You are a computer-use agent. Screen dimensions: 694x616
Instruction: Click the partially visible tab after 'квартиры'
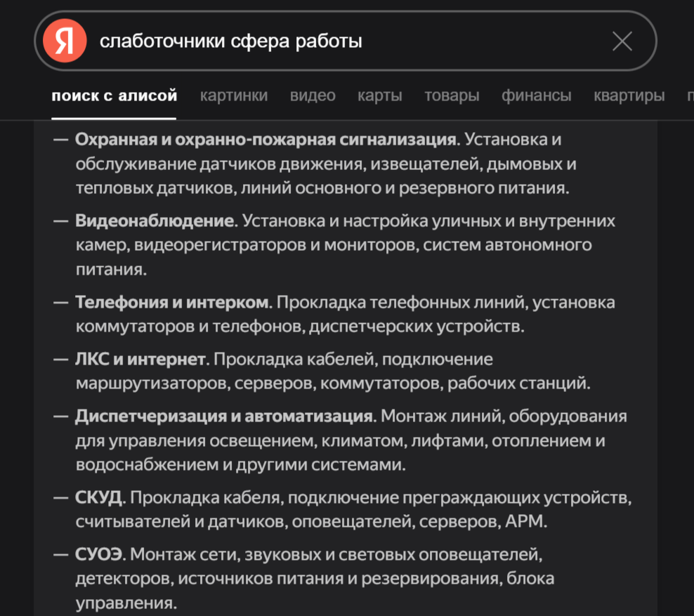(690, 95)
